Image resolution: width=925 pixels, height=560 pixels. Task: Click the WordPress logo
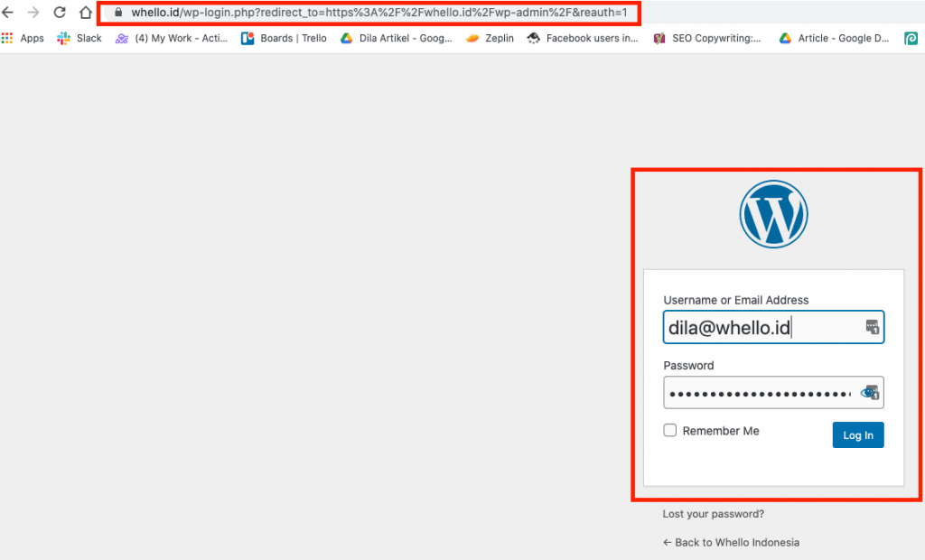tap(773, 214)
